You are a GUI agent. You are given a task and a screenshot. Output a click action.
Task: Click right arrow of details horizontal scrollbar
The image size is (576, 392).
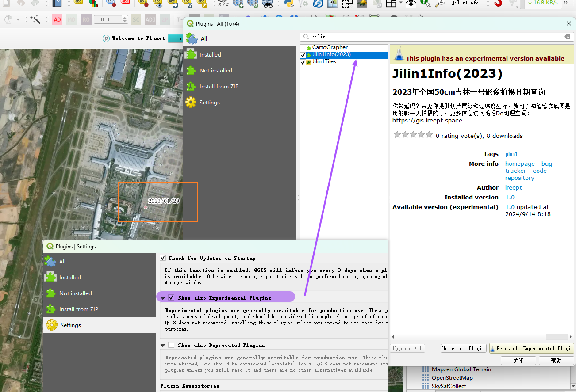coord(570,337)
